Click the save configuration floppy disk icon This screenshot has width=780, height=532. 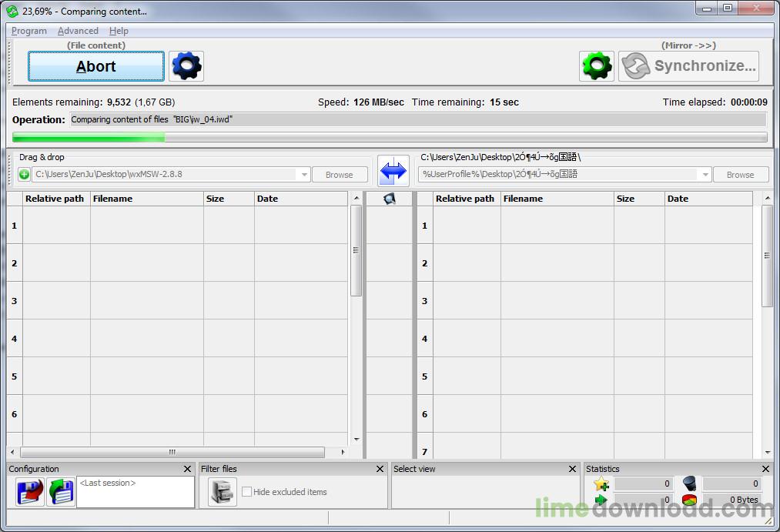pyautogui.click(x=30, y=492)
